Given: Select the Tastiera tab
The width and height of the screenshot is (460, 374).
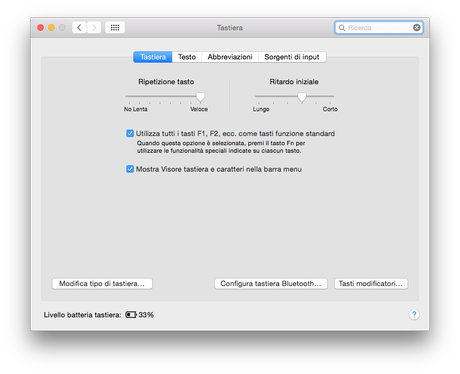Looking at the screenshot, I should (x=153, y=57).
